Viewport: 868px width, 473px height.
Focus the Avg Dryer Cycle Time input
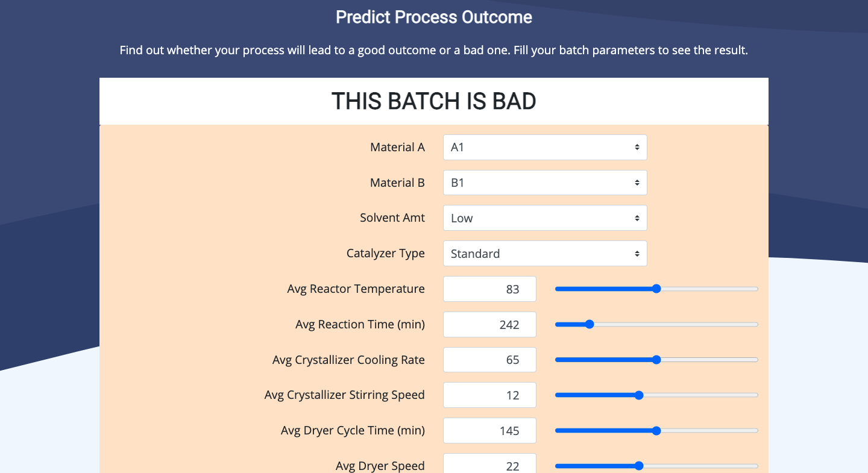[x=489, y=431]
